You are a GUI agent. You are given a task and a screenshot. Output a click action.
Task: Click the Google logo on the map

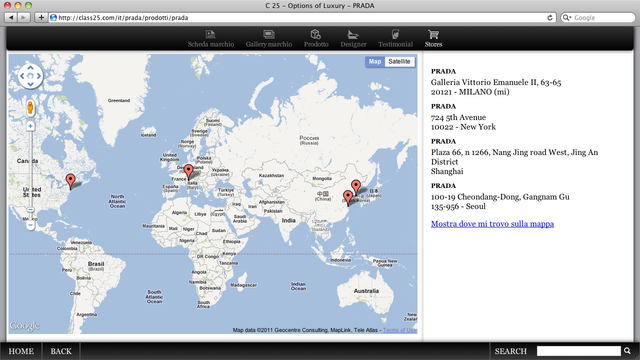click(24, 326)
